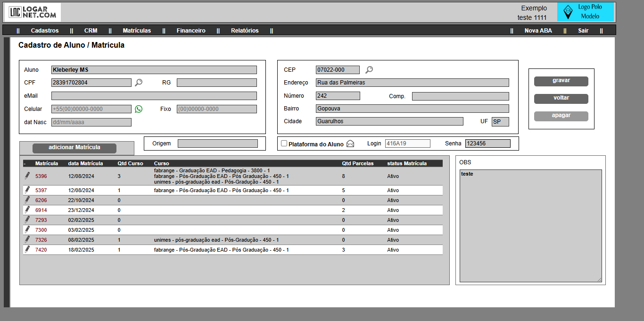Edit matrícula 7300 with pencil icon
644x321 pixels.
click(x=27, y=229)
